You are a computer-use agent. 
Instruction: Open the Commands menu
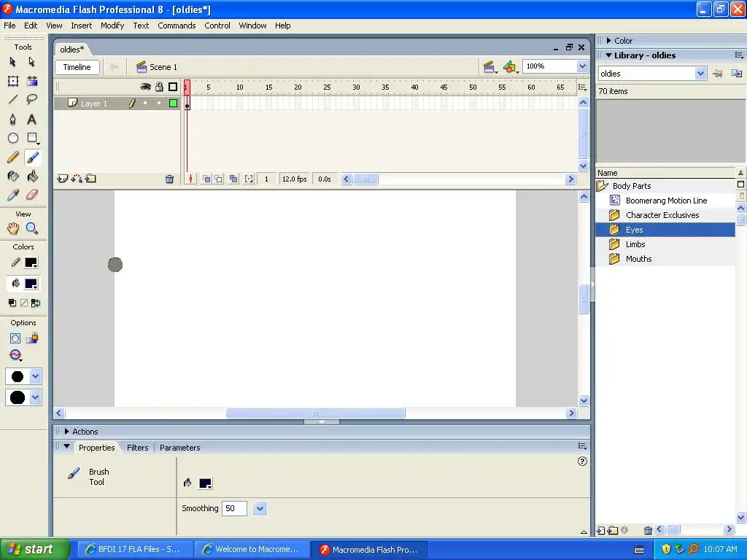coord(177,26)
